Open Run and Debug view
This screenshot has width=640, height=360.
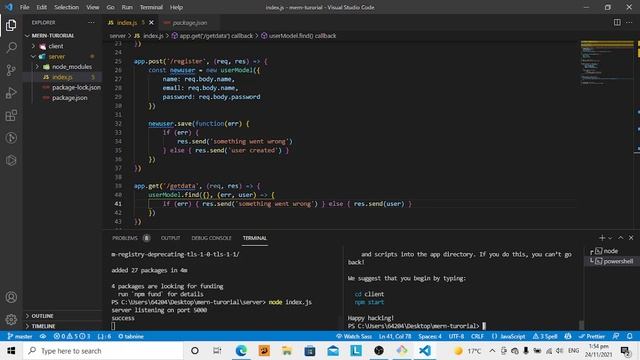tap(11, 93)
